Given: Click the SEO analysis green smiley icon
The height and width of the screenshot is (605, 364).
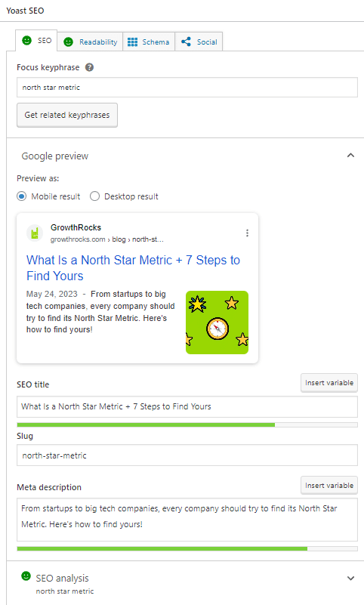Looking at the screenshot, I should 26,576.
